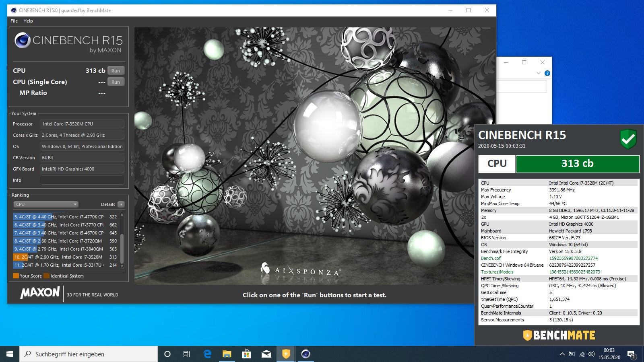Screen dimensions: 644x362
Task: Switch to Cinebench taskbar icon
Action: pyautogui.click(x=305, y=354)
